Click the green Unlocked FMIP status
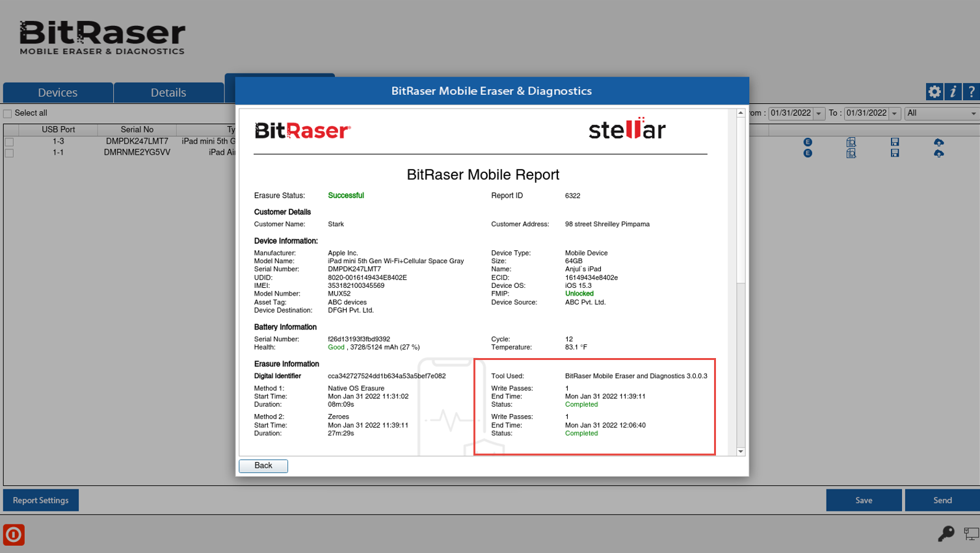 [579, 294]
